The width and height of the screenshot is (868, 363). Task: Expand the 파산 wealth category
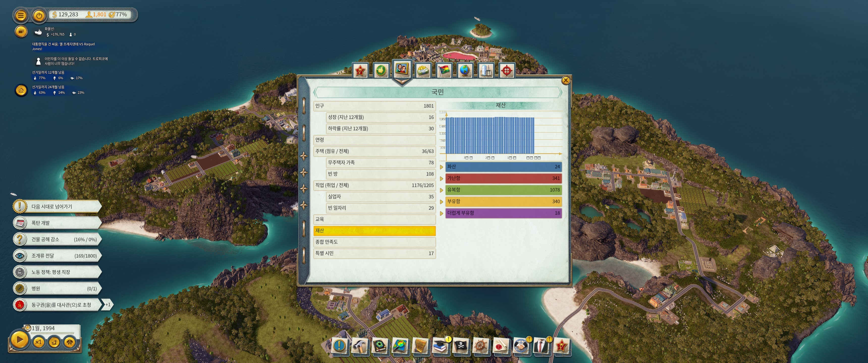[441, 167]
